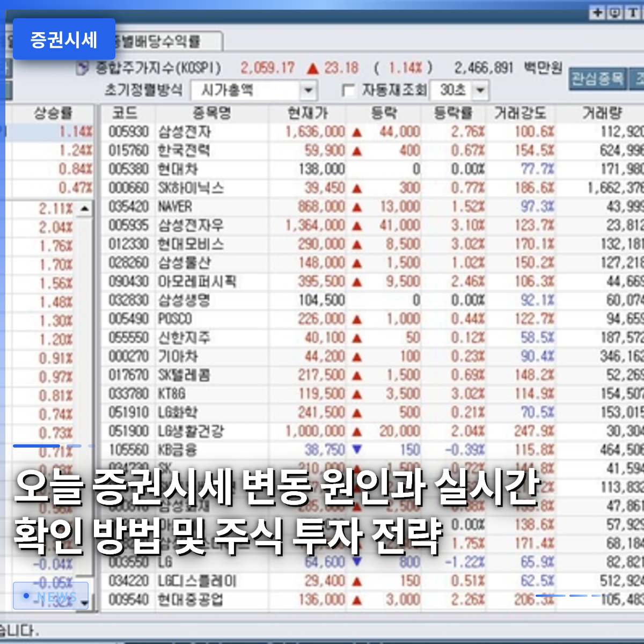This screenshot has height=644, width=644.
Task: Select the POSCO stock name
Action: pos(175,319)
